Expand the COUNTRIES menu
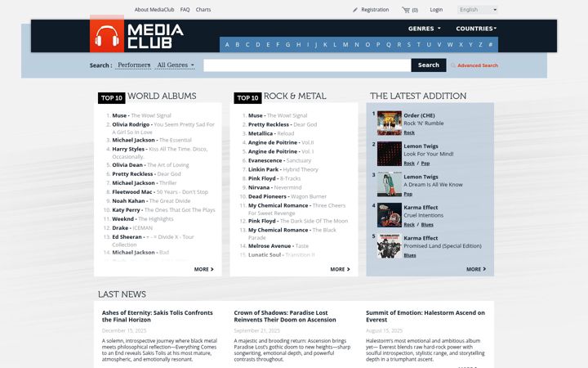The image size is (588, 368). pyautogui.click(x=476, y=29)
